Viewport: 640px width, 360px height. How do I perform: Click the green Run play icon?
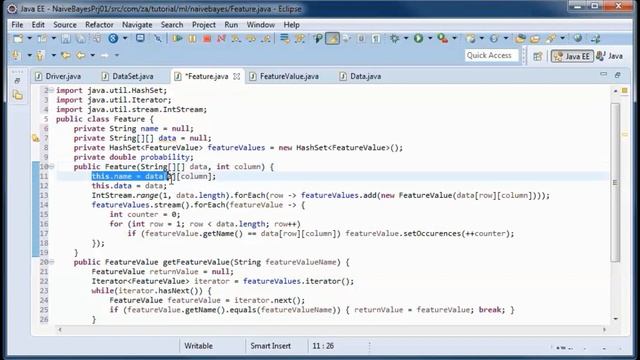click(418, 39)
